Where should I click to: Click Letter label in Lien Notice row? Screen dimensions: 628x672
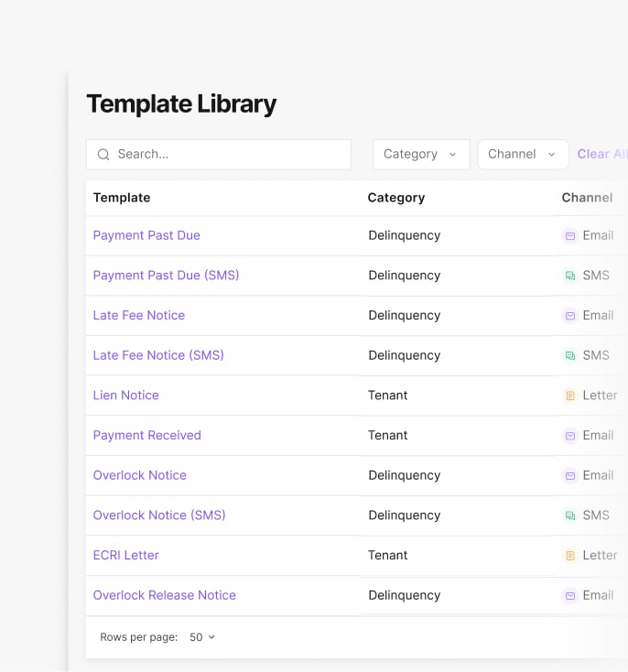601,396
